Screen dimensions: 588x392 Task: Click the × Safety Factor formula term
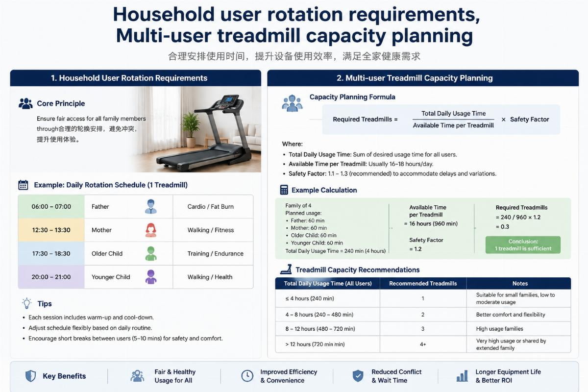525,119
